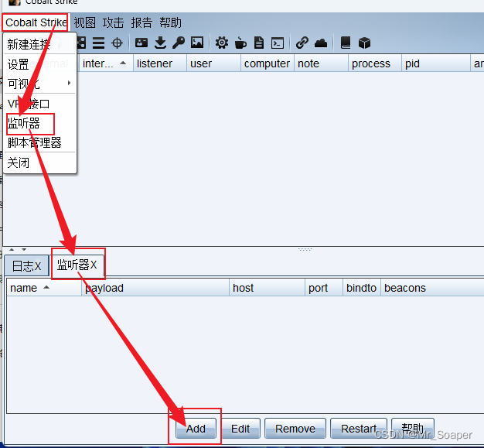Viewport: 484px width, 448px height.
Task: Sort listeners by host column
Action: pos(267,288)
